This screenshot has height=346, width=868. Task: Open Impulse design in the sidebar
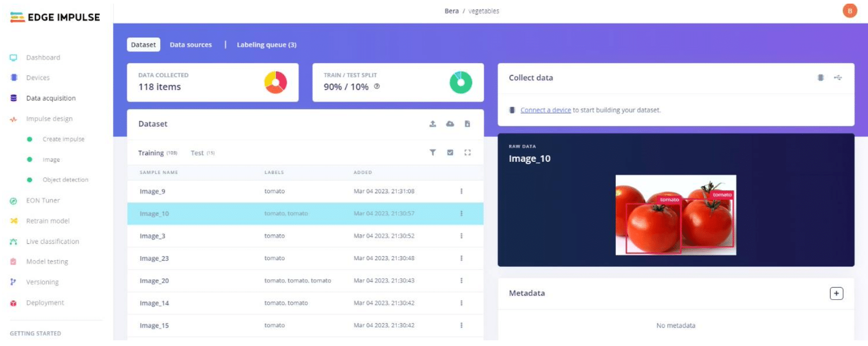coord(49,119)
